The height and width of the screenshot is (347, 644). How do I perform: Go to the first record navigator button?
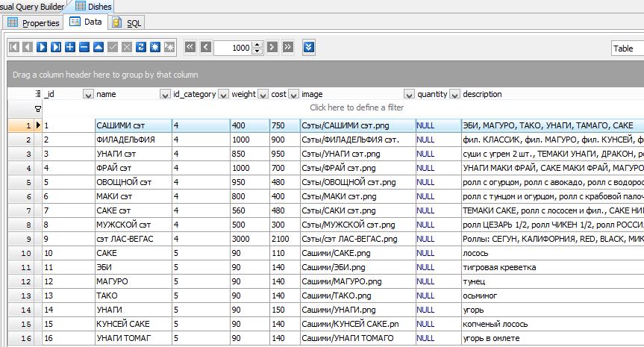[x=14, y=47]
